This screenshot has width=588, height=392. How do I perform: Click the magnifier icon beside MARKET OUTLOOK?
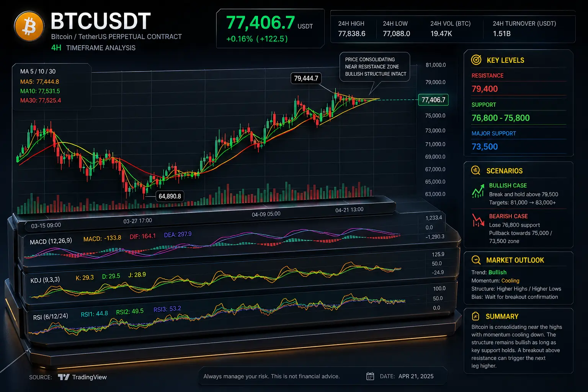tap(476, 260)
